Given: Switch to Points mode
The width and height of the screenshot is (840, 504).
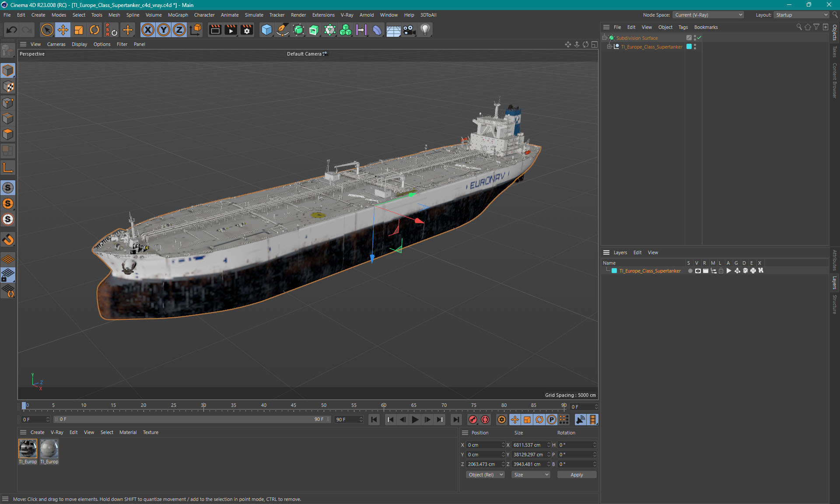Looking at the screenshot, I should point(8,103).
